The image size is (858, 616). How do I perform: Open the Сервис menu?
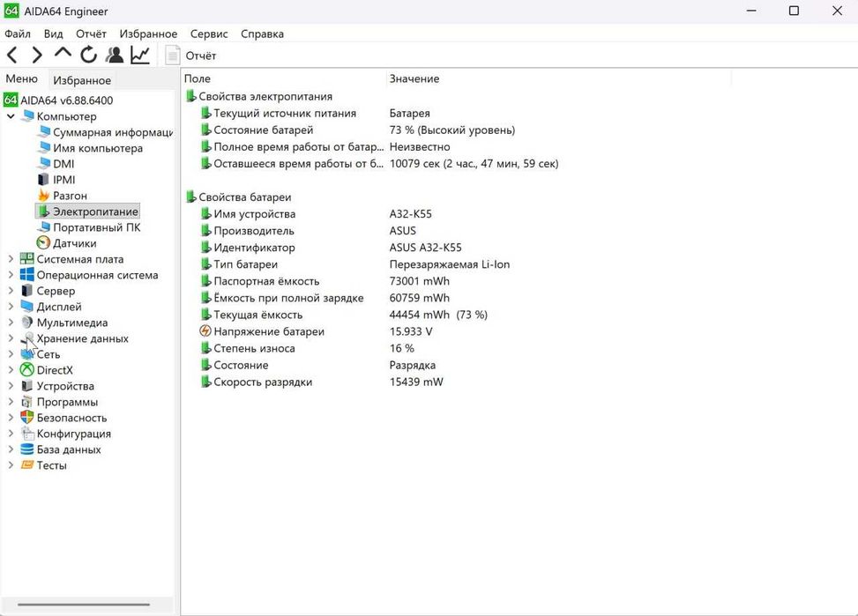(x=209, y=33)
